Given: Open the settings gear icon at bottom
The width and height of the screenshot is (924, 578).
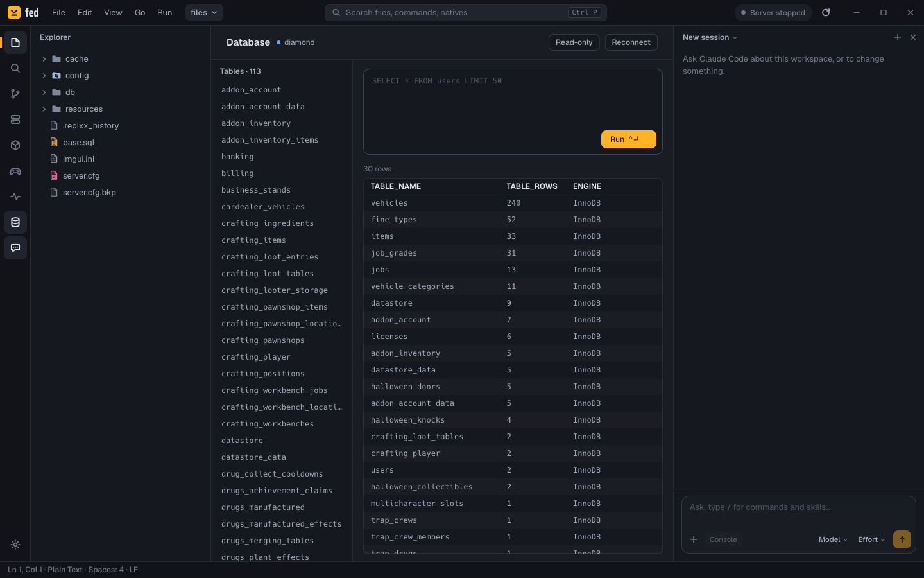Looking at the screenshot, I should tap(15, 545).
